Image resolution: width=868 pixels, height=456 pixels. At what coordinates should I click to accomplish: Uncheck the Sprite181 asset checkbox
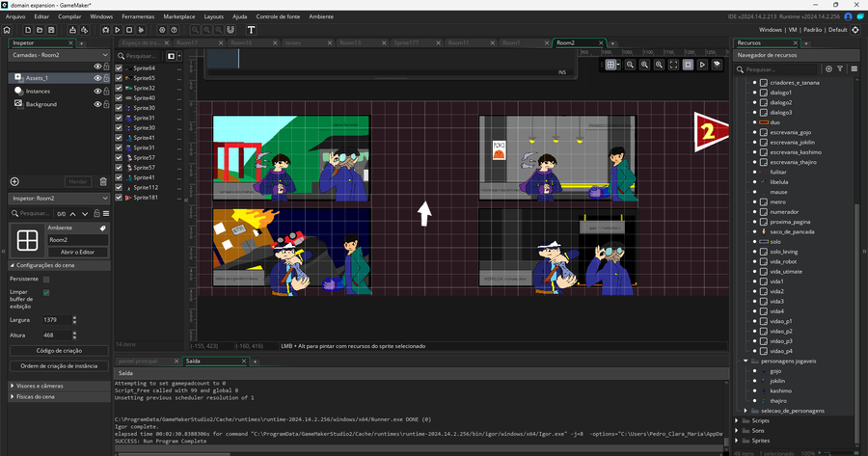coord(119,198)
